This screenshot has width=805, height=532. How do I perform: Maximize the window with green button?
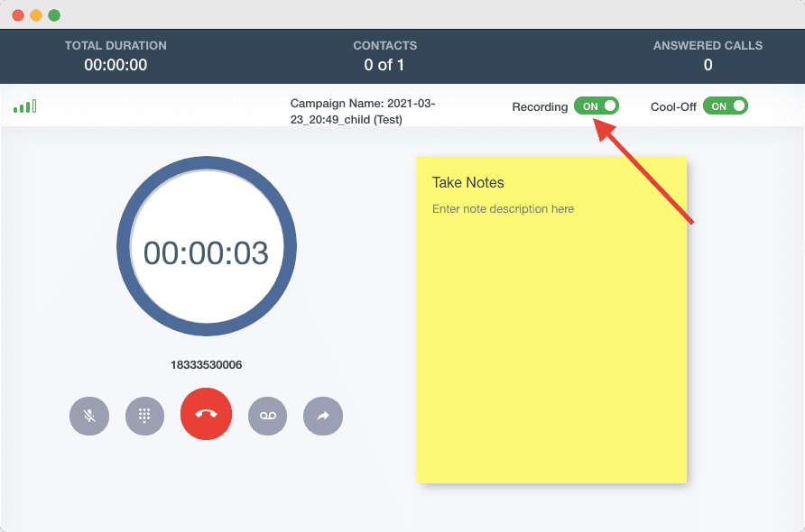coord(54,15)
